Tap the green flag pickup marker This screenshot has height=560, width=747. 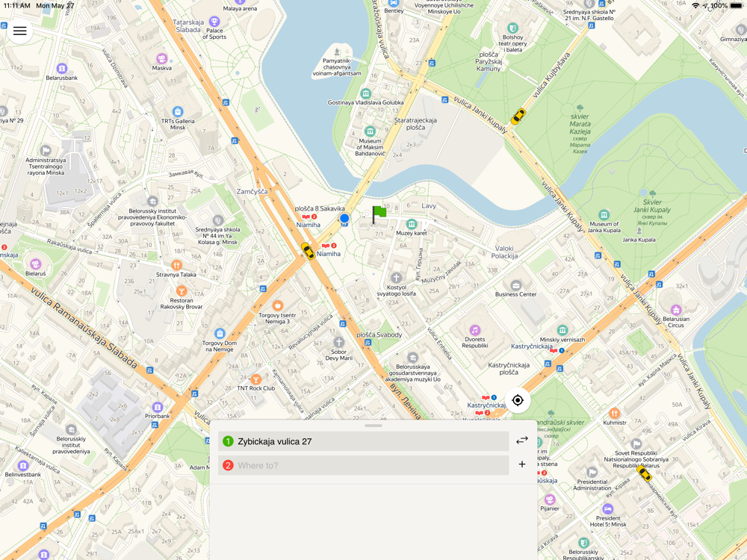(x=378, y=214)
